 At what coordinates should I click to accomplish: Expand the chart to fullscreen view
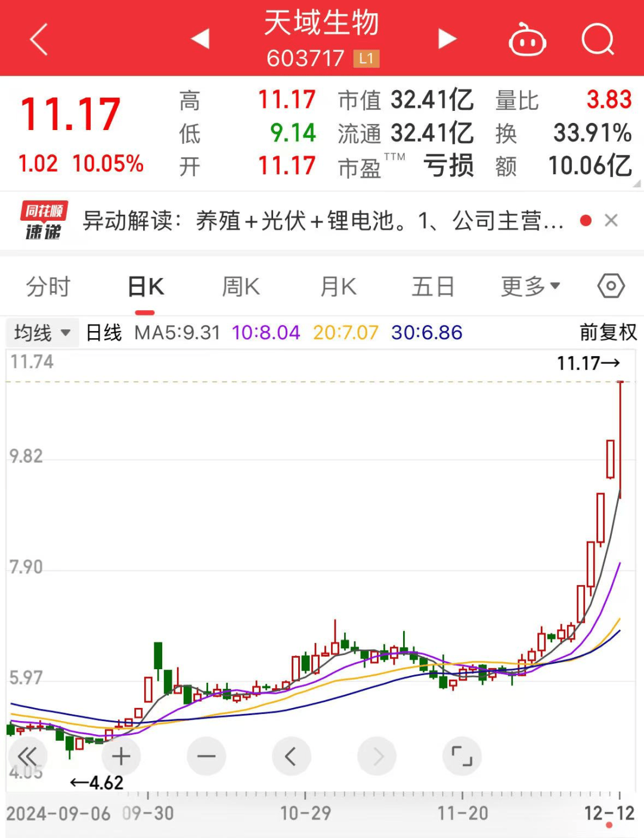pos(462,756)
